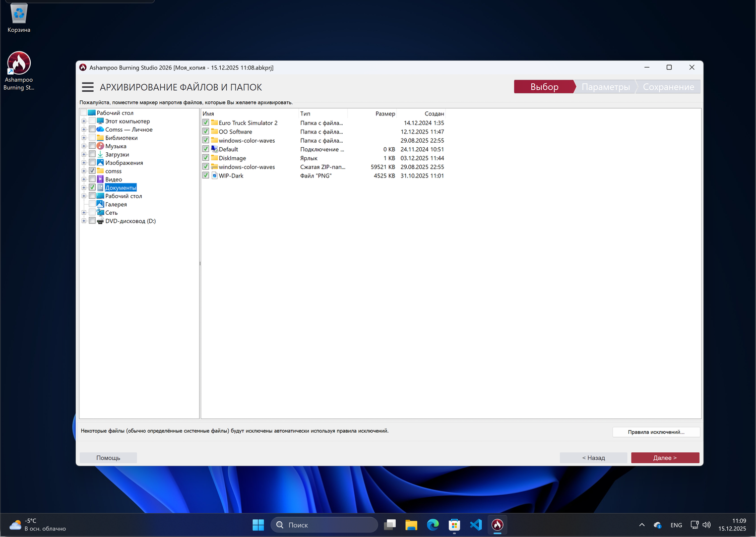The width and height of the screenshot is (756, 537).
Task: Click the Библиотеки folder icon in tree
Action: pos(100,138)
